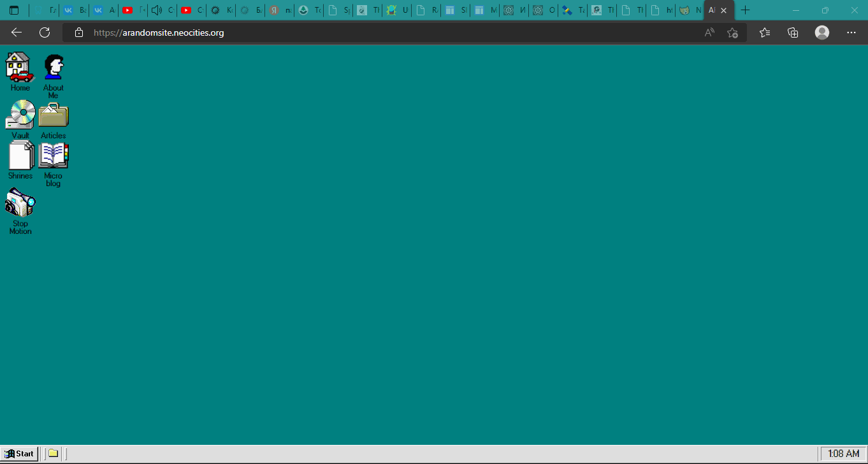Screen dimensions: 868x464
Task: Open the Favorites list
Action: point(765,33)
